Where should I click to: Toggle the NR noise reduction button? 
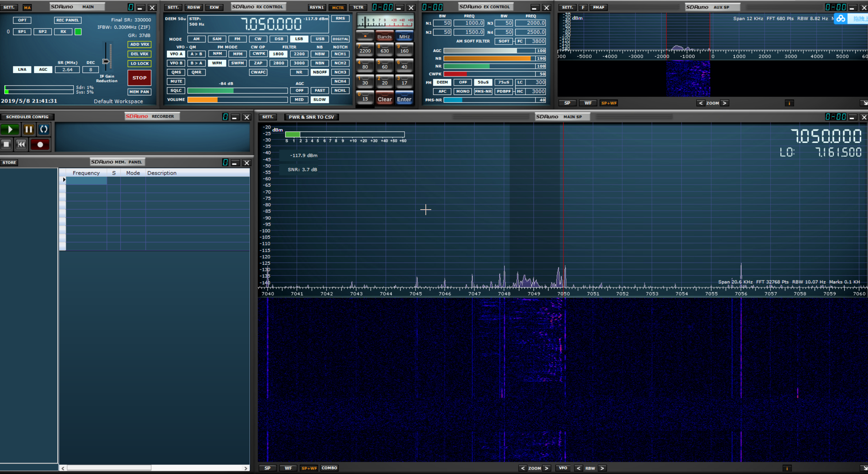(299, 72)
